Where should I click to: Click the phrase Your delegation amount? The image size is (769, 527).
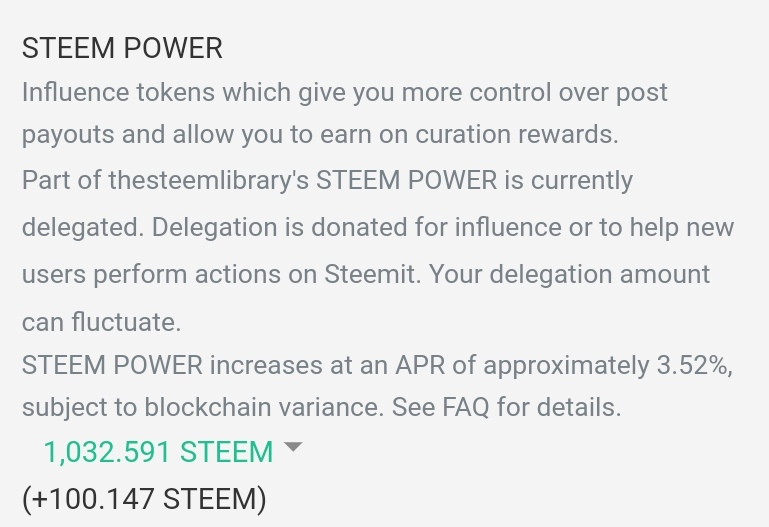pos(569,275)
